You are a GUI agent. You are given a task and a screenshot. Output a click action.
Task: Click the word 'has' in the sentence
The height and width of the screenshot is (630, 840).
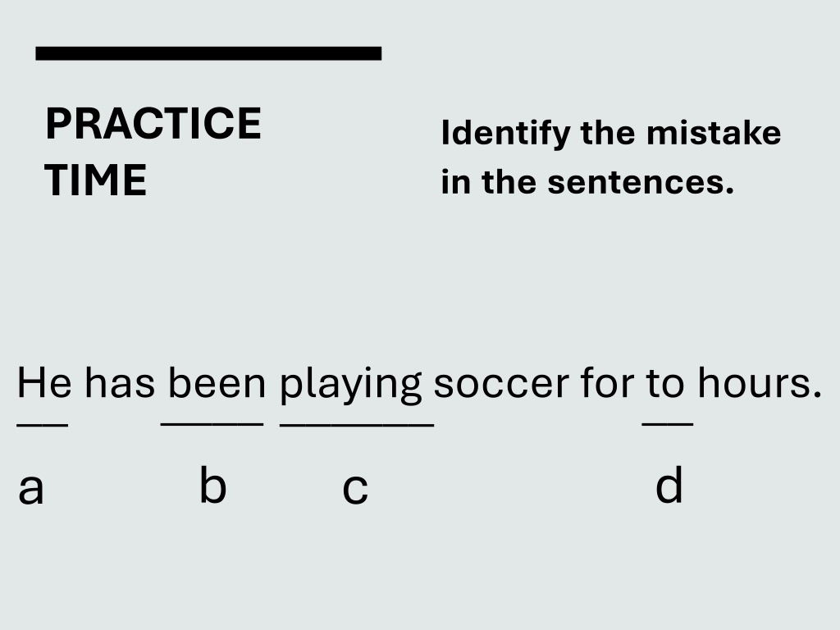tap(120, 382)
